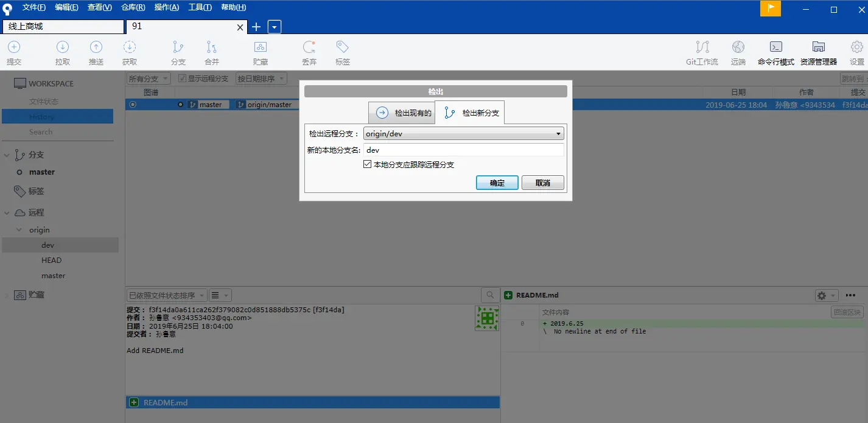Click the green plus icon beside README.md header
Screen dimensions: 868x423
coord(508,295)
